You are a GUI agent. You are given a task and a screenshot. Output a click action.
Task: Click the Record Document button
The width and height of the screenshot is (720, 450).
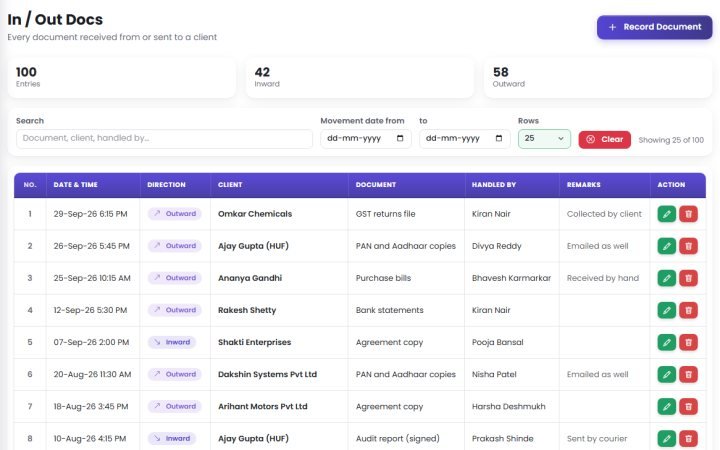(654, 27)
